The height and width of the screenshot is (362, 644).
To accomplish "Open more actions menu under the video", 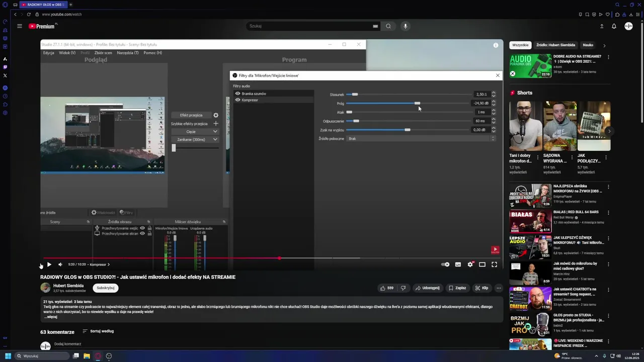I will (x=499, y=288).
